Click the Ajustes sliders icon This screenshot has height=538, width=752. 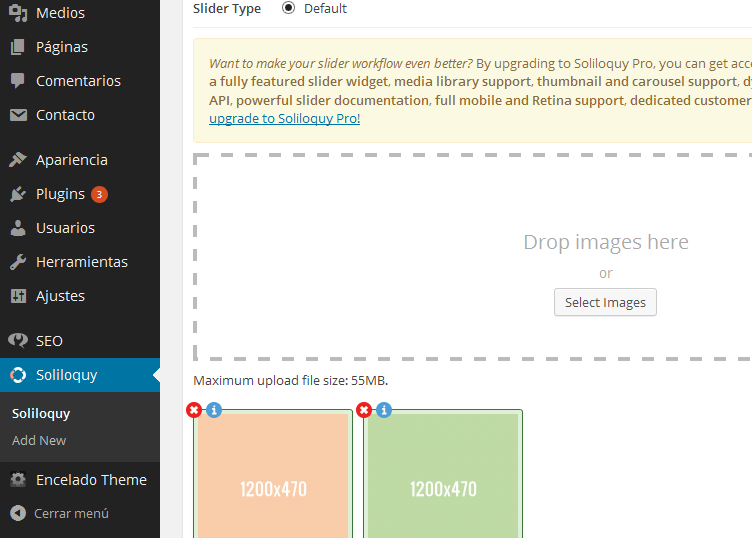(x=18, y=296)
